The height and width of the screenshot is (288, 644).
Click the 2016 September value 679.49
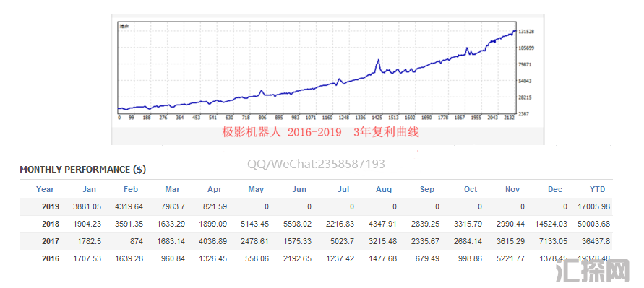pyautogui.click(x=428, y=258)
